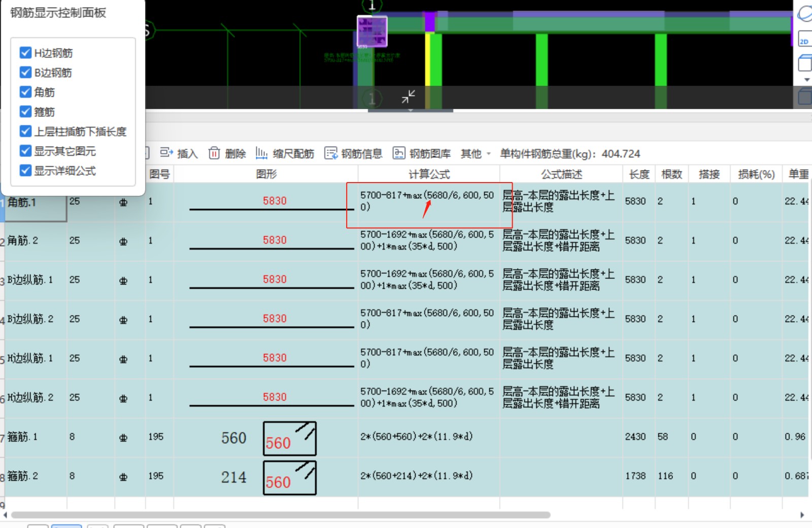Select the 搭接 column header
Screen dimensions: 812x528
[x=709, y=174]
